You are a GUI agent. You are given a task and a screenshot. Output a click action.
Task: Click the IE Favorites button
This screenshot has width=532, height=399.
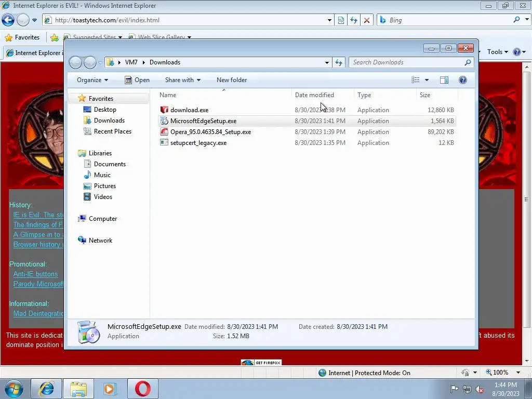click(x=22, y=37)
